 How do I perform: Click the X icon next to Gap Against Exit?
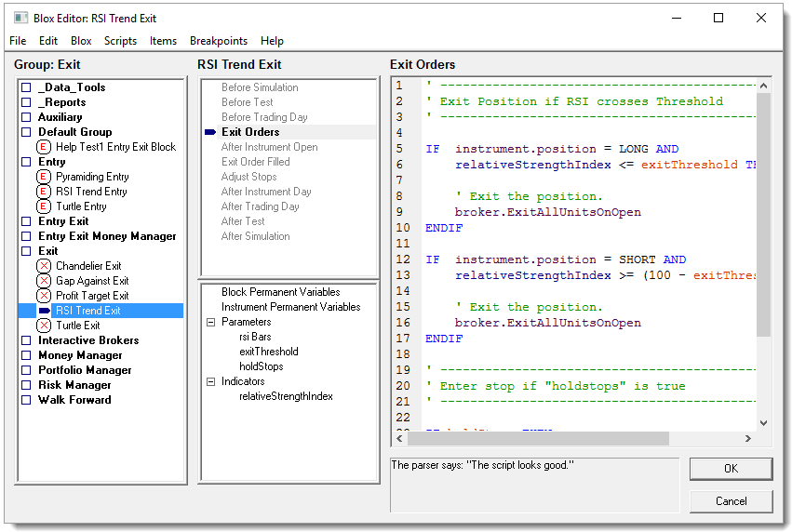44,281
